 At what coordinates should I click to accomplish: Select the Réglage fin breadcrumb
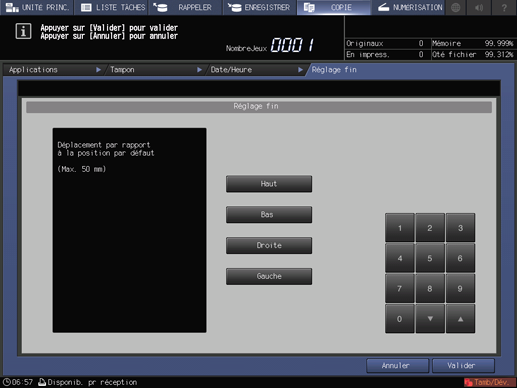point(334,70)
